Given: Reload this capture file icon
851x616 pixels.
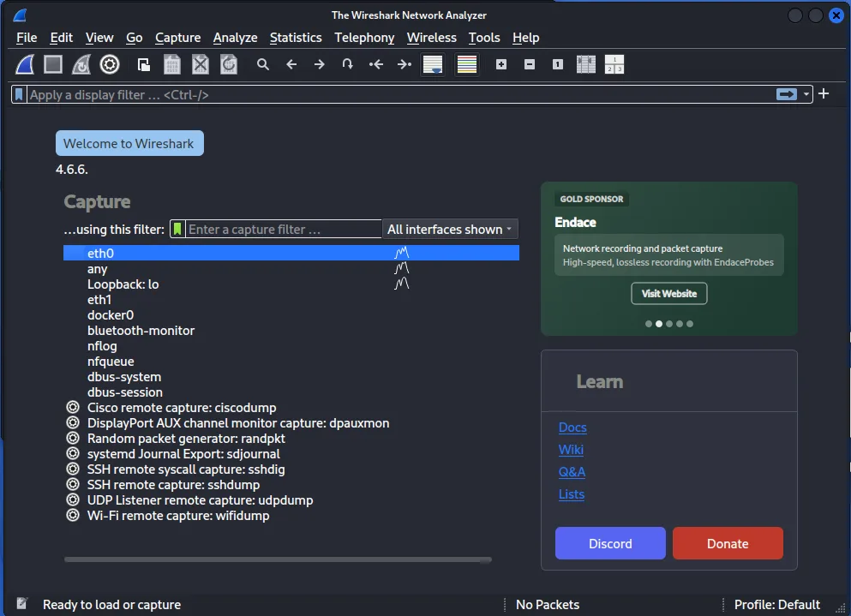Looking at the screenshot, I should coord(229,64).
